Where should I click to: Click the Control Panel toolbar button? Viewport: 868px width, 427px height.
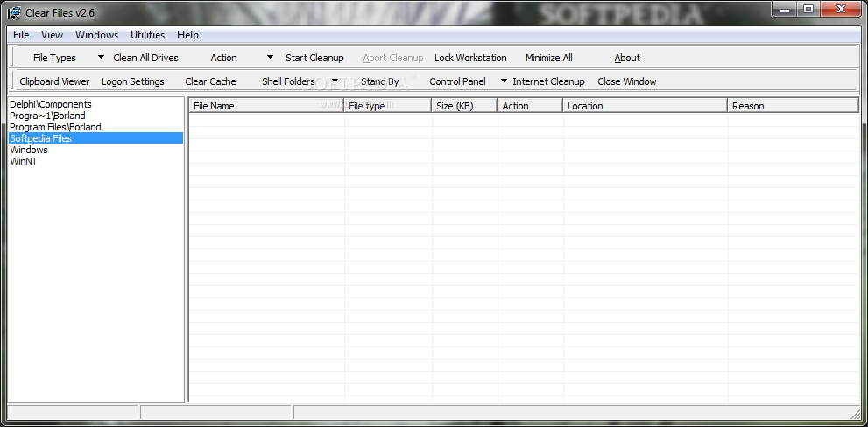coord(457,81)
